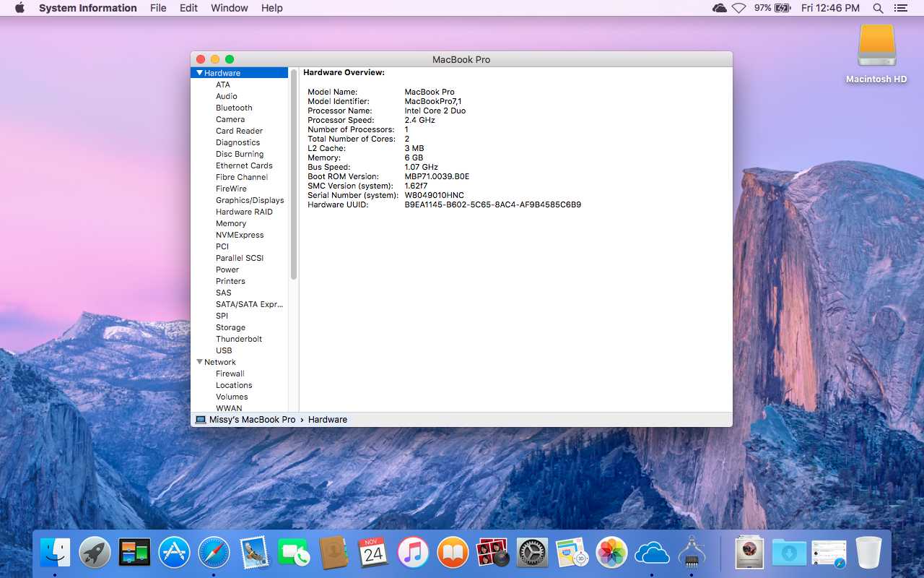Collapse the Network section triangle
The image size is (924, 578).
click(199, 362)
